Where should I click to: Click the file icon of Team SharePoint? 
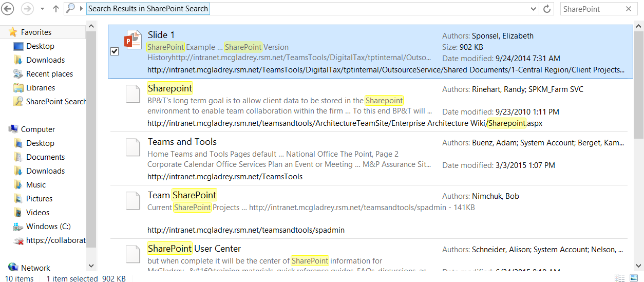[133, 200]
